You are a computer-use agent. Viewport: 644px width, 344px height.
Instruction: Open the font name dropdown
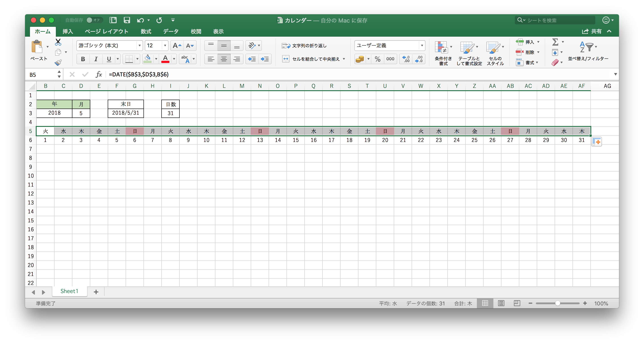139,46
